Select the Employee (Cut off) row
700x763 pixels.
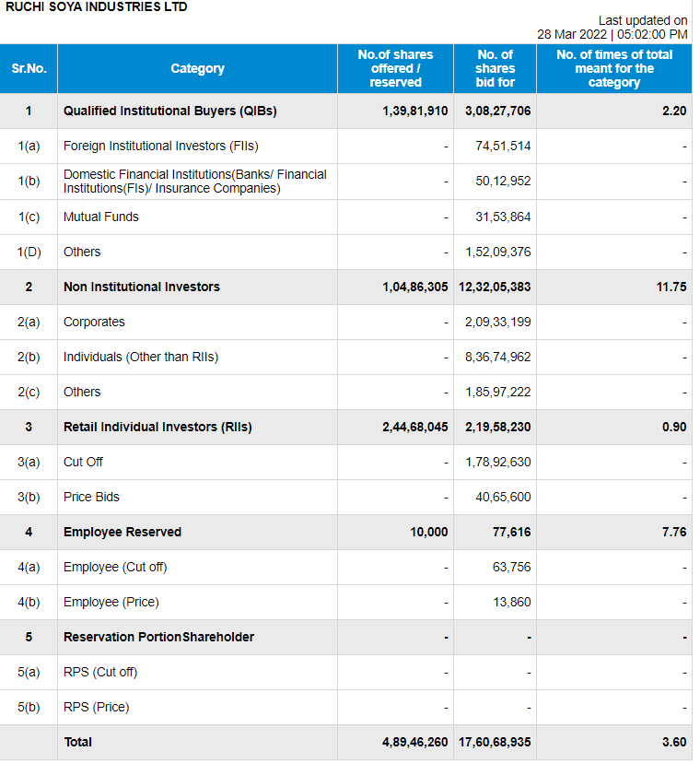click(115, 567)
